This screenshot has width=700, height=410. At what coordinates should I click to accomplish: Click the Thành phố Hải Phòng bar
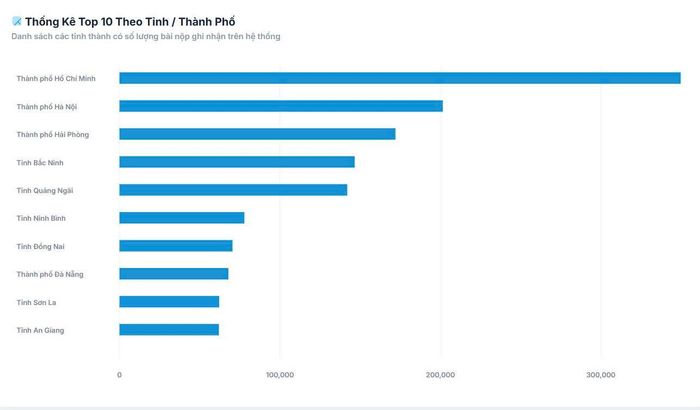coord(257,134)
